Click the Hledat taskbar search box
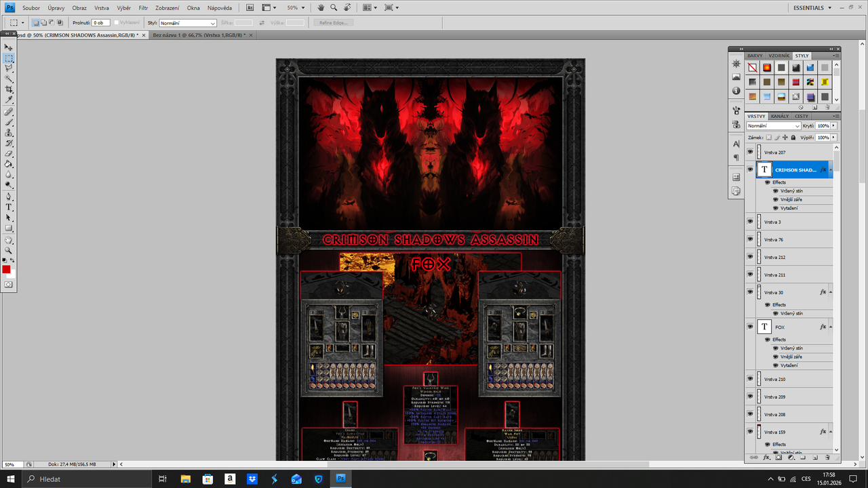The width and height of the screenshot is (868, 488). 87,479
